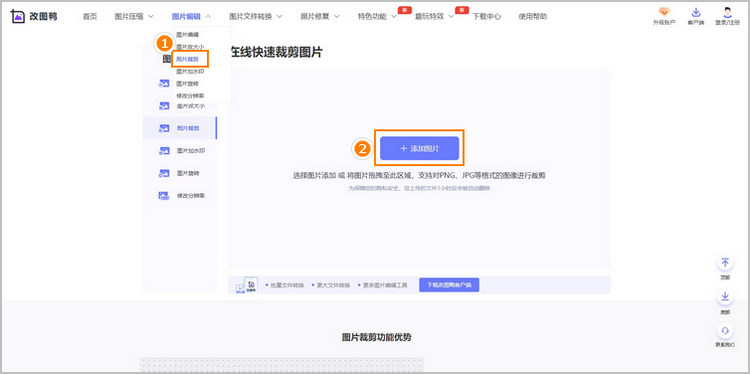Click the 改图鸭 logo

[x=34, y=16]
